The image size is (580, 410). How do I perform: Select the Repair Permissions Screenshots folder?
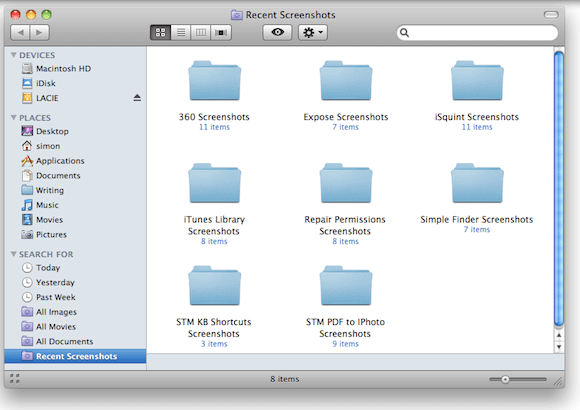[x=346, y=184]
